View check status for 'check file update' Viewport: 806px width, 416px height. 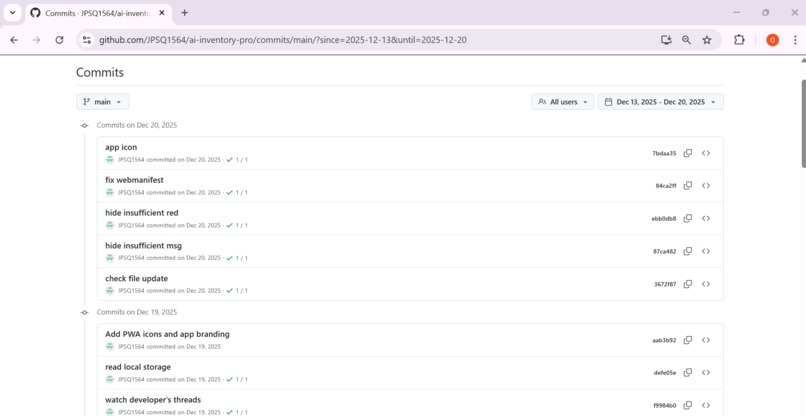(237, 291)
